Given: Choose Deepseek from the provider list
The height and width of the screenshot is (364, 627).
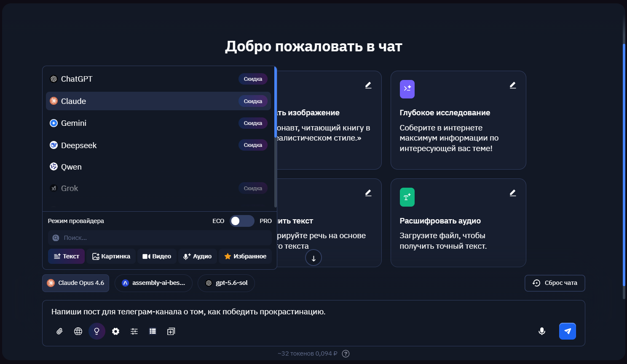Looking at the screenshot, I should tap(158, 145).
